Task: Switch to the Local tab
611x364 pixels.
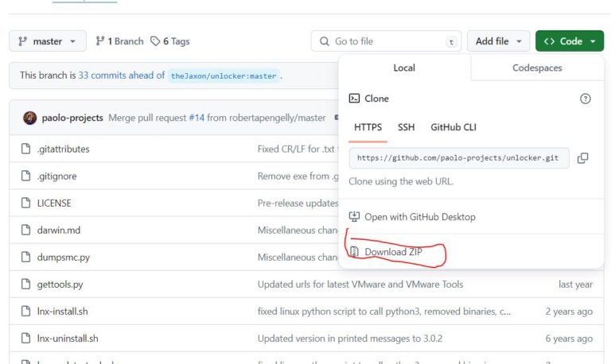Action: [x=404, y=68]
